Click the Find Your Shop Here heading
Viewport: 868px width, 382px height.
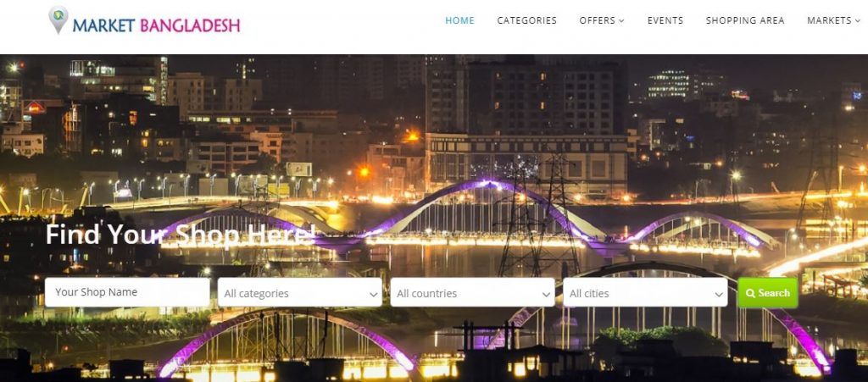tap(181, 235)
